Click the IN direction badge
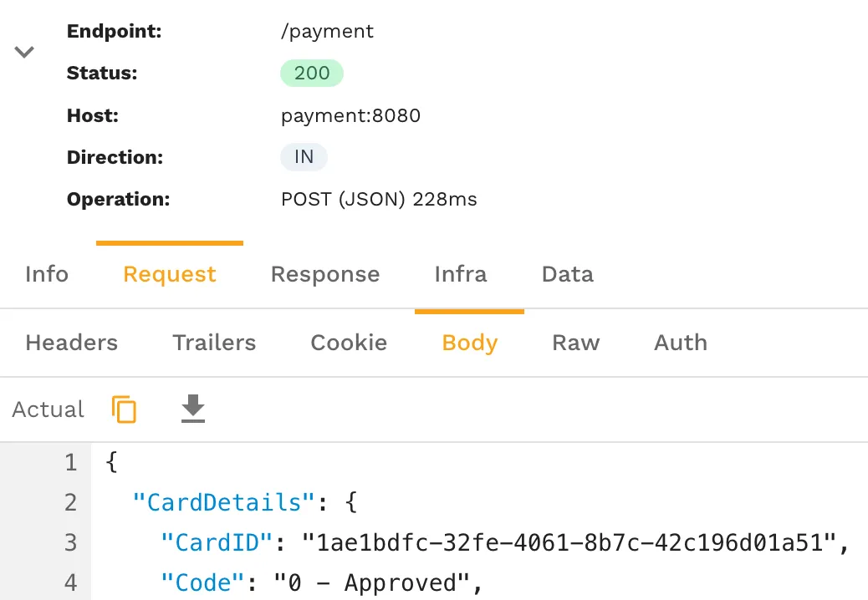This screenshot has height=600, width=868. tap(303, 157)
